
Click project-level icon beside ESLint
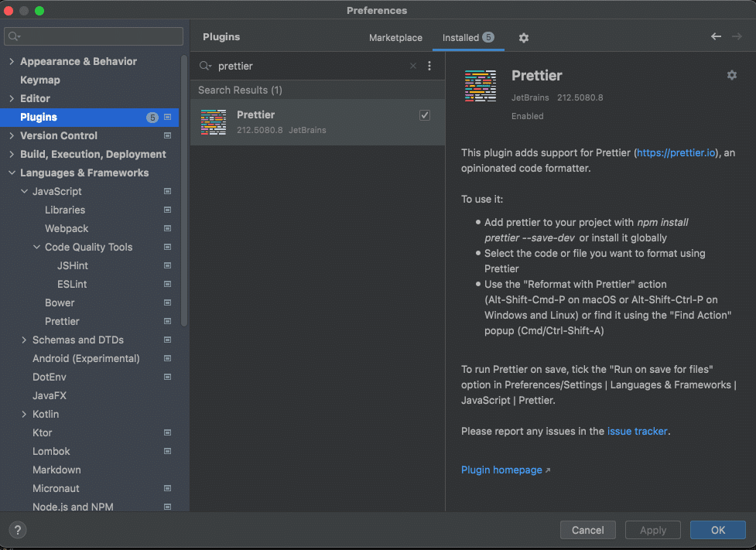(168, 285)
